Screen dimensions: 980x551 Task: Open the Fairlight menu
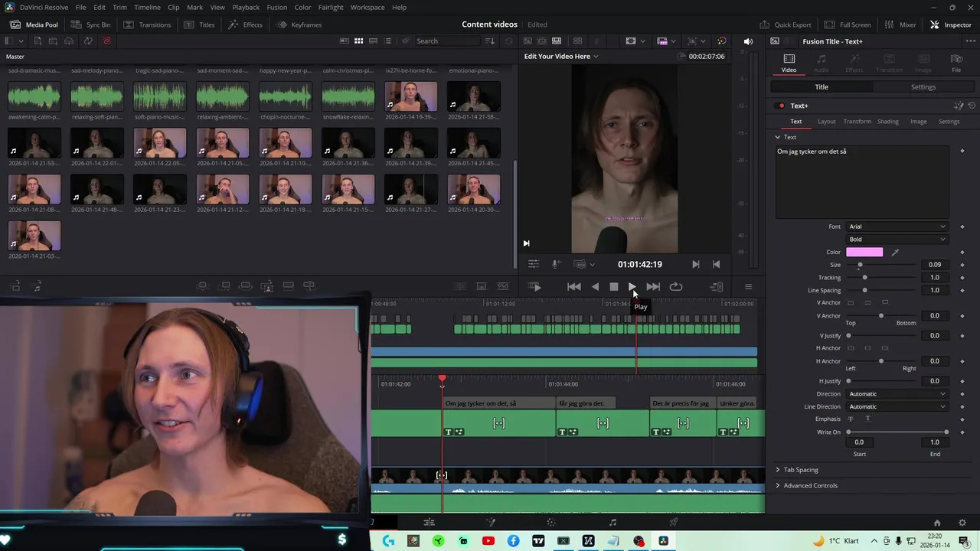coord(331,7)
